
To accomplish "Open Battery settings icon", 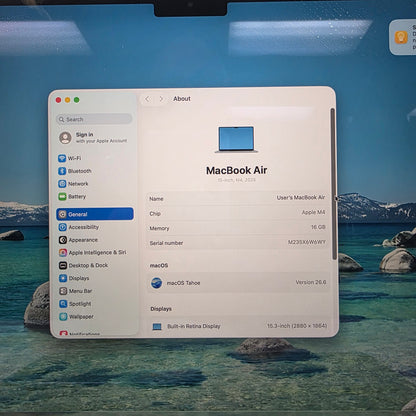I will coord(62,197).
